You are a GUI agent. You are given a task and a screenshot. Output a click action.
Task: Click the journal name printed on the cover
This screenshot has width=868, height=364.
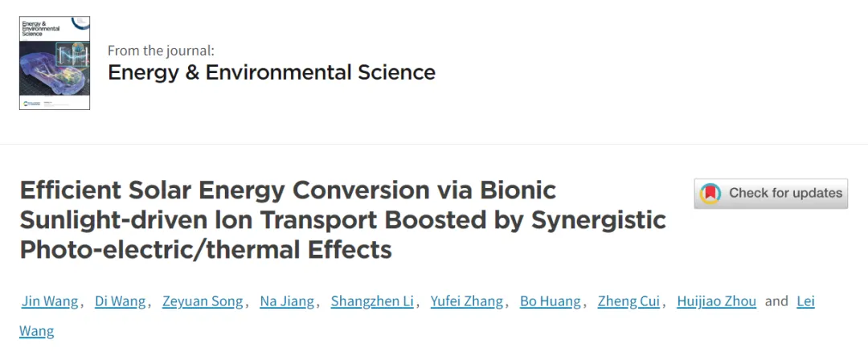click(39, 31)
